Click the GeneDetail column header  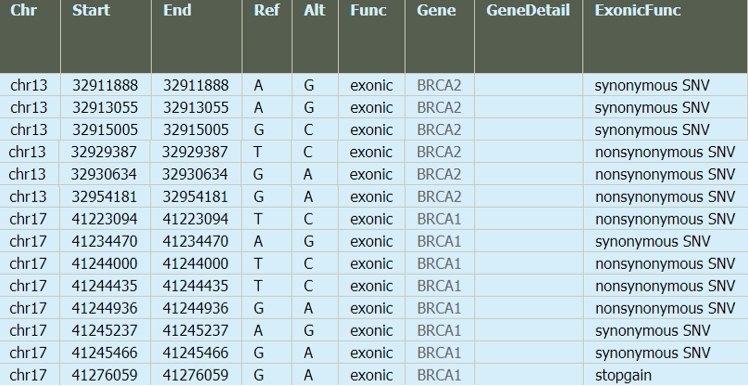(528, 10)
